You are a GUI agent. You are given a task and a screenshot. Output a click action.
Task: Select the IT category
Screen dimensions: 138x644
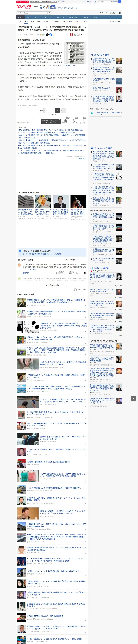(x=64, y=21)
